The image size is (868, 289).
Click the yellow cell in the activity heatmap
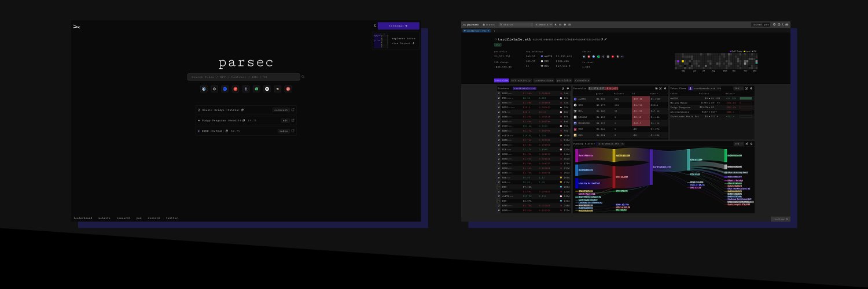pyautogui.click(x=683, y=61)
